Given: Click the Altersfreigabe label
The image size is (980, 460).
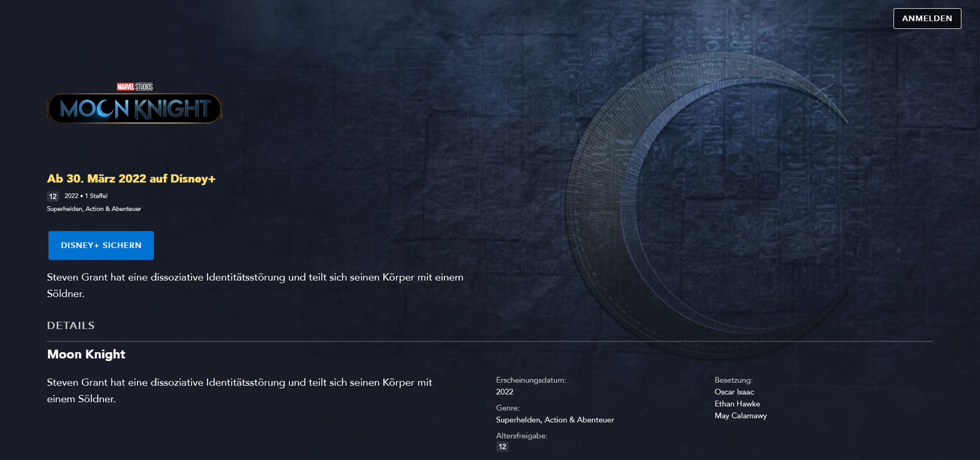Looking at the screenshot, I should [x=521, y=436].
